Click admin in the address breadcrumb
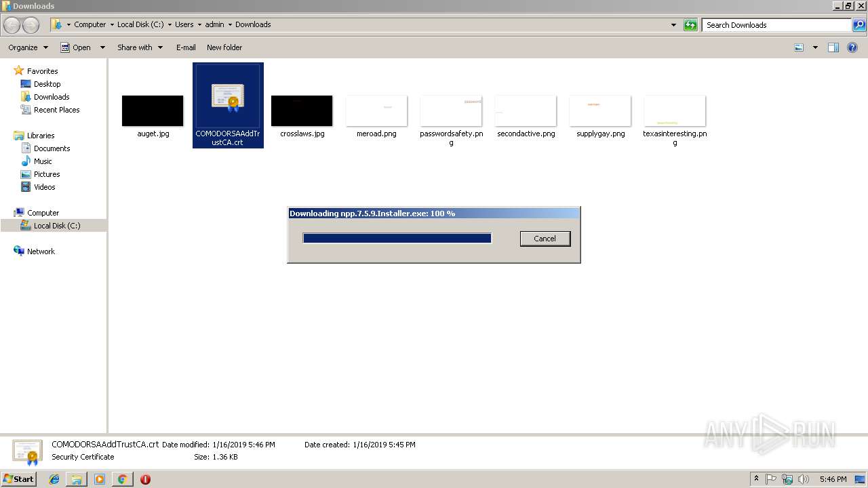 214,24
